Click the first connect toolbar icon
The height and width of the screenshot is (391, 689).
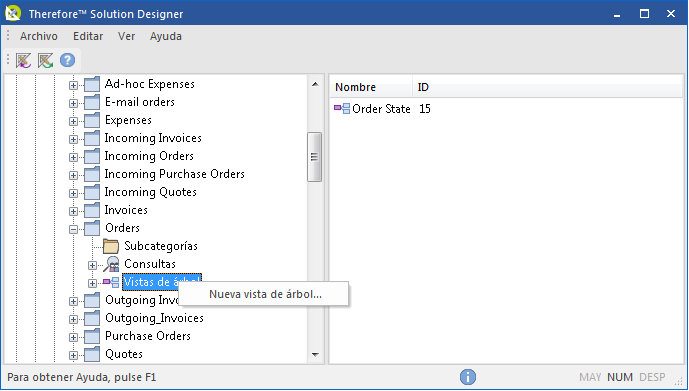click(x=24, y=60)
